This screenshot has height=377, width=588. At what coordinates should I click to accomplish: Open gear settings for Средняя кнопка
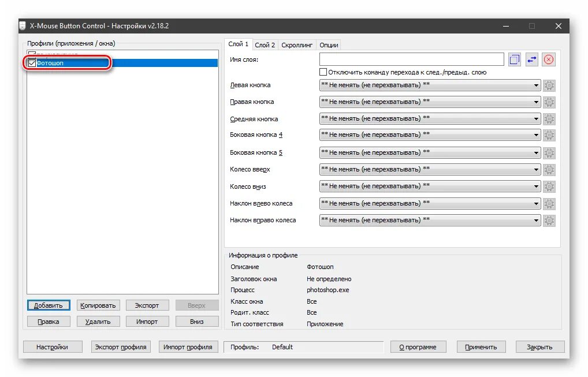click(549, 119)
